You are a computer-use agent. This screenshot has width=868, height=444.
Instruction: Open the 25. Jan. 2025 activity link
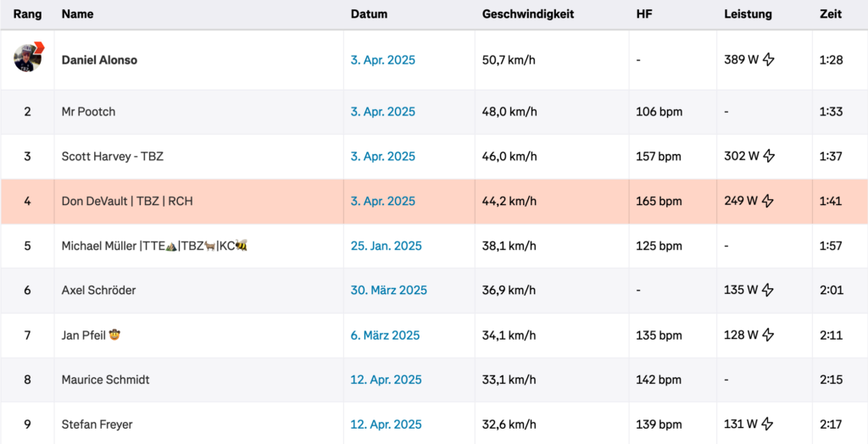[386, 246]
